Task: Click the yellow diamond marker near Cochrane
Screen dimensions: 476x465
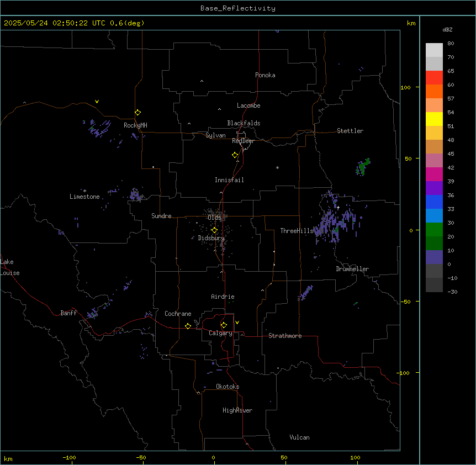Action: (188, 326)
